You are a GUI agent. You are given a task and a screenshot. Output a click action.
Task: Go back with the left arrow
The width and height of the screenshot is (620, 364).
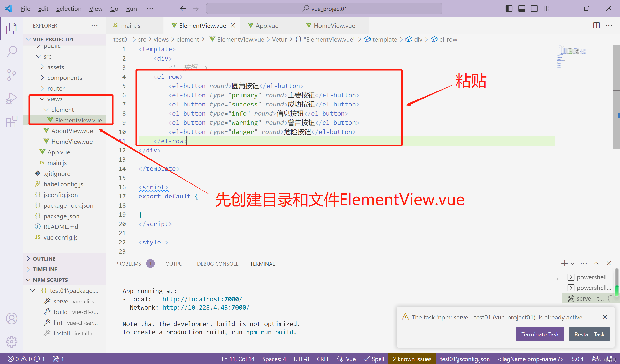pos(183,9)
